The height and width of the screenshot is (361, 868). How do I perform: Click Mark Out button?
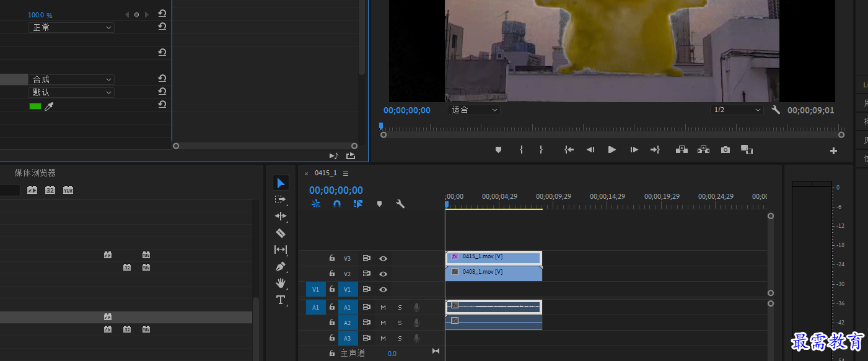click(x=541, y=150)
